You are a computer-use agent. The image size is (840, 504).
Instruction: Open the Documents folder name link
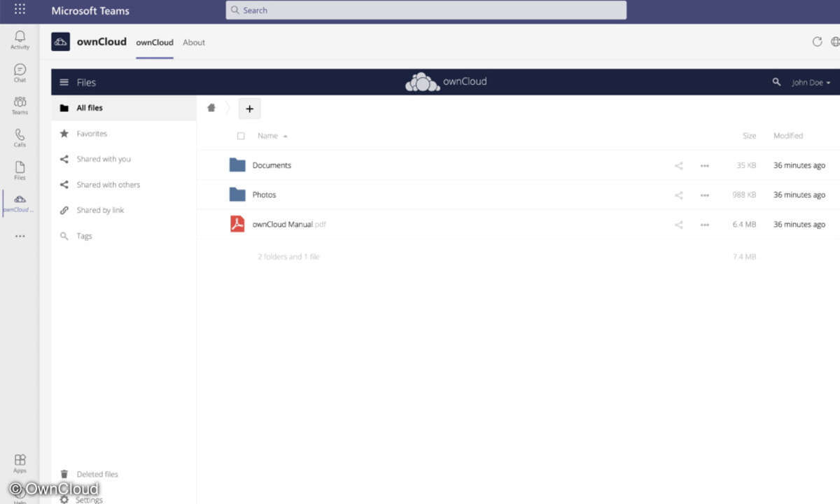coord(272,165)
